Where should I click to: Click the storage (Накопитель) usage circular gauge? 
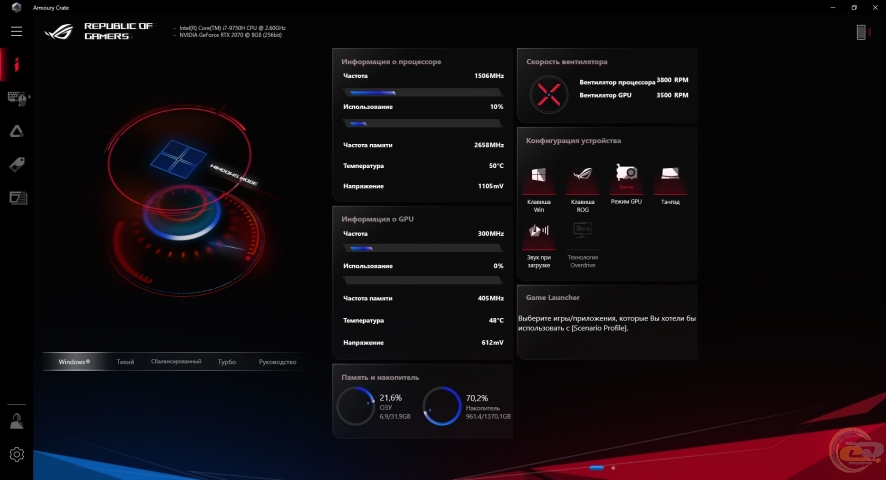coord(442,406)
